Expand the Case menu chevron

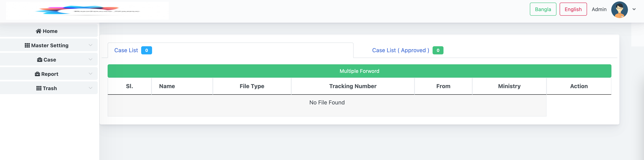tap(91, 59)
